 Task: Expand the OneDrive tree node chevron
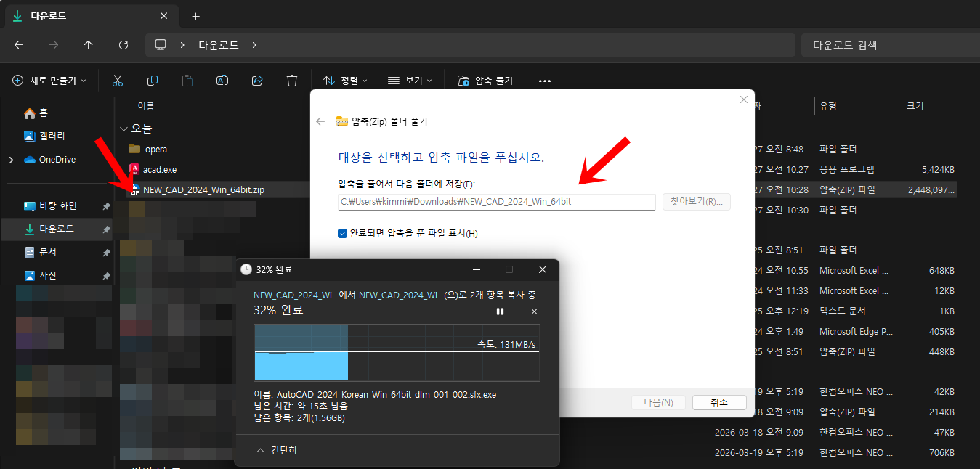(11, 159)
